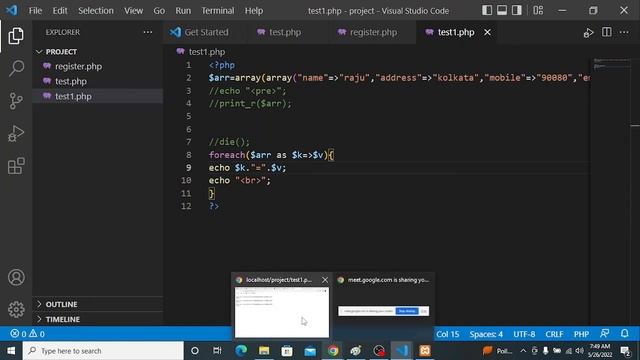Close the test1.php tab

pyautogui.click(x=487, y=32)
